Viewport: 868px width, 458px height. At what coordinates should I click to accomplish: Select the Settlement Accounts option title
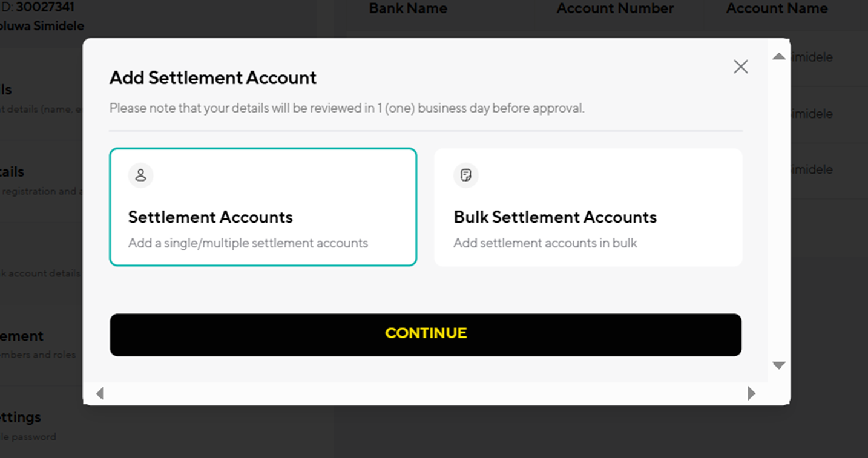pyautogui.click(x=211, y=217)
